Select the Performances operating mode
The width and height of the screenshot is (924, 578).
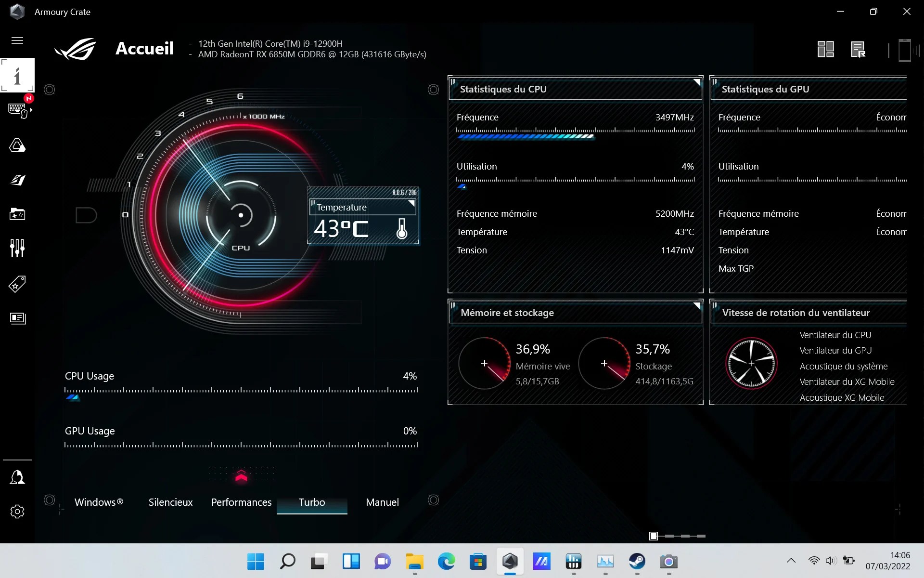click(x=242, y=502)
